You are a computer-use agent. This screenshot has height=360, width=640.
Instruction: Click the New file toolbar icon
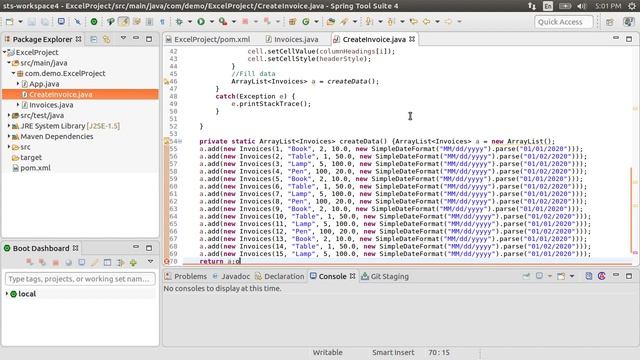[x=9, y=22]
